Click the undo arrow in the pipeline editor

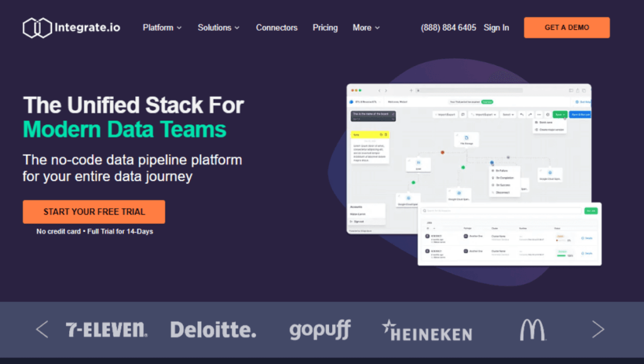click(x=522, y=114)
